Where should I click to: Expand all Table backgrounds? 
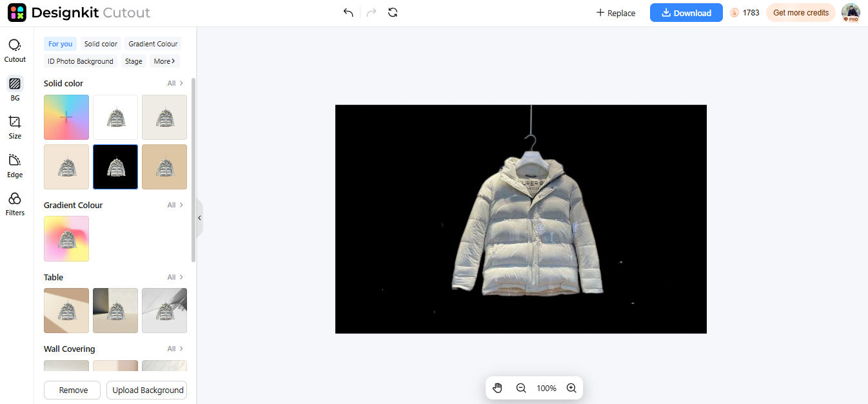(x=175, y=277)
